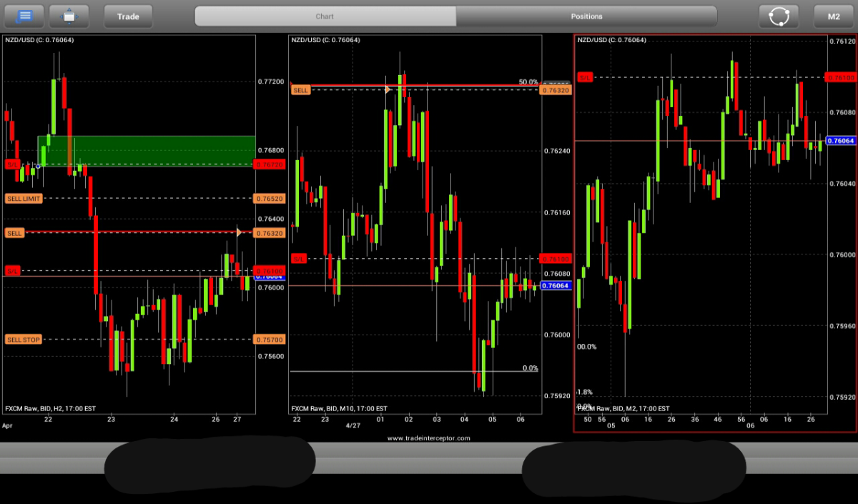The width and height of the screenshot is (858, 504).
Task: Click the 0.75700 price tag in H2 chart
Action: 270,340
